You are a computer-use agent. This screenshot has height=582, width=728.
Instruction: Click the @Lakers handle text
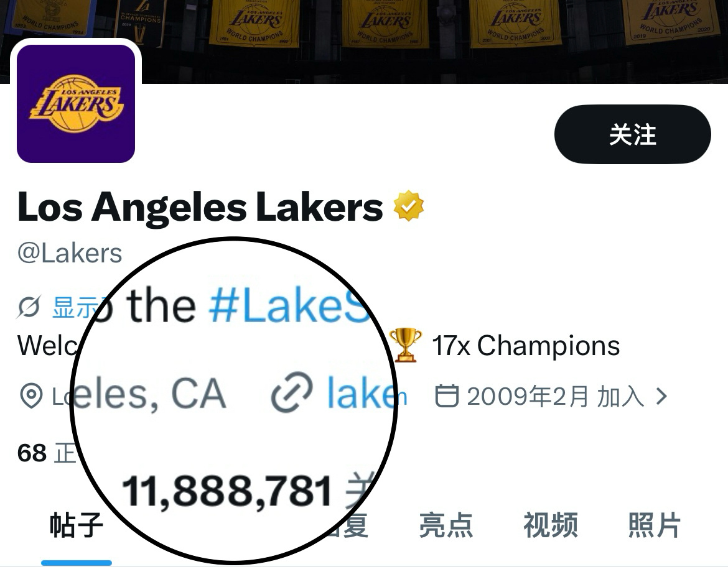[x=70, y=254]
